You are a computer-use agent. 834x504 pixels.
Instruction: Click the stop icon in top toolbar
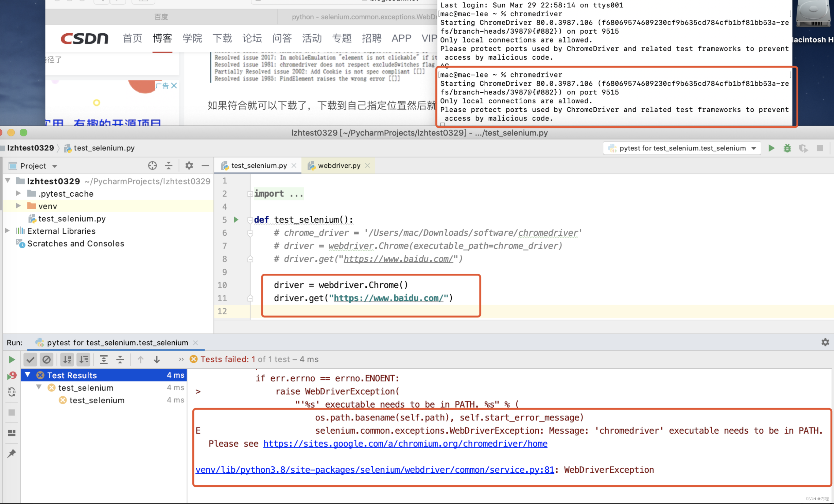[820, 148]
